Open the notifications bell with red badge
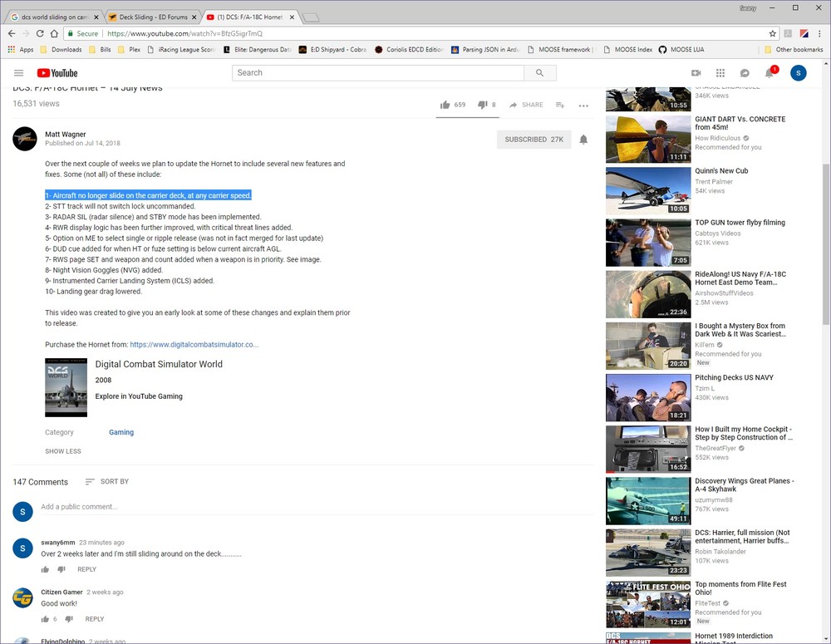Image resolution: width=831 pixels, height=644 pixels. pos(769,73)
